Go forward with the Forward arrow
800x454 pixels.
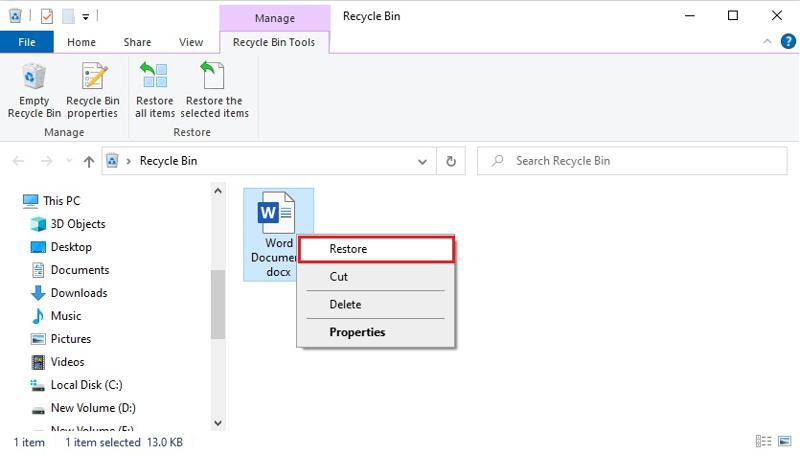click(x=46, y=161)
